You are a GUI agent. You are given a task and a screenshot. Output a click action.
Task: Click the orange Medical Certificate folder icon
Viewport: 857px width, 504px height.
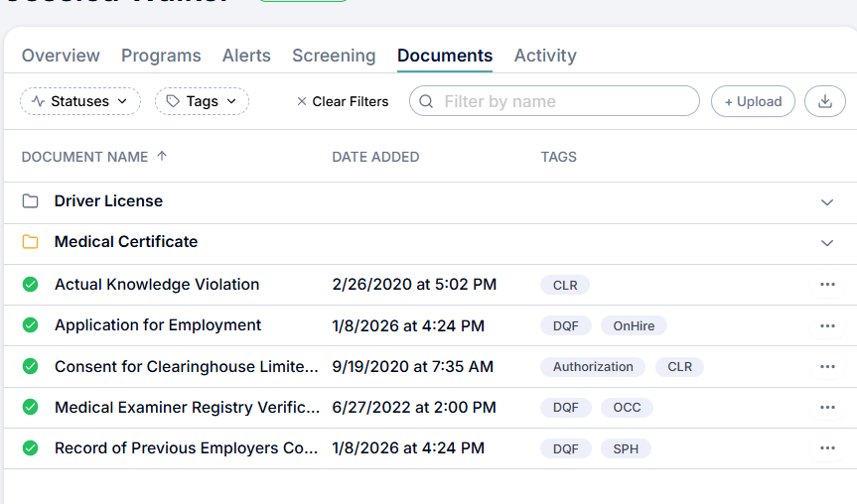point(31,242)
